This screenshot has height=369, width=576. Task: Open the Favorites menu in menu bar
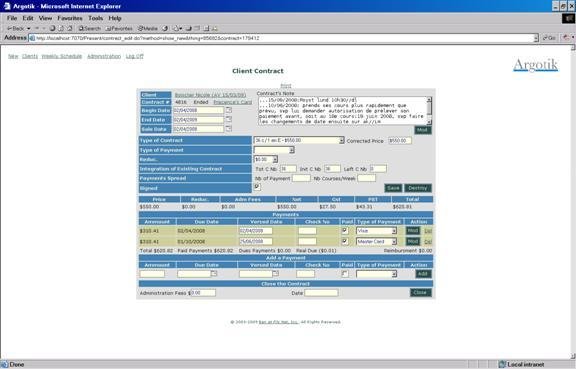(x=70, y=18)
